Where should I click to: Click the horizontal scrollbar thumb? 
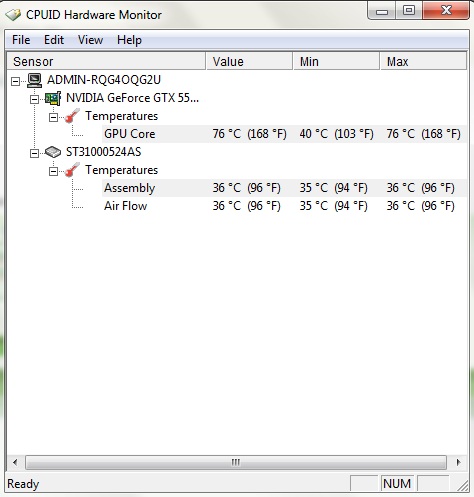coord(236,463)
